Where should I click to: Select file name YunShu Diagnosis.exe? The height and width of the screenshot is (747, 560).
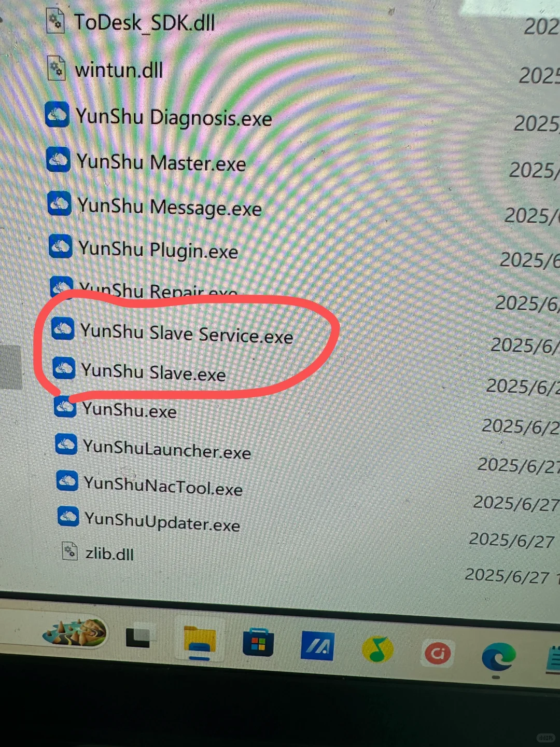tap(174, 118)
